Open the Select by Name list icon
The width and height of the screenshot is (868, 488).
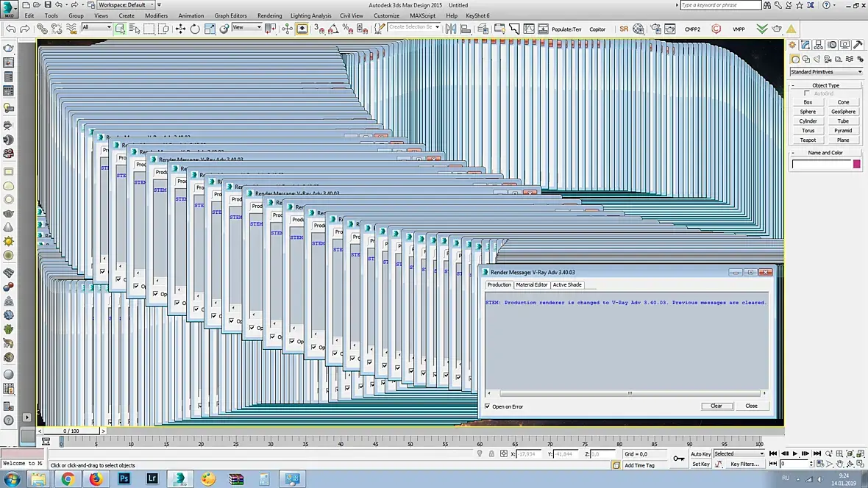coord(135,29)
